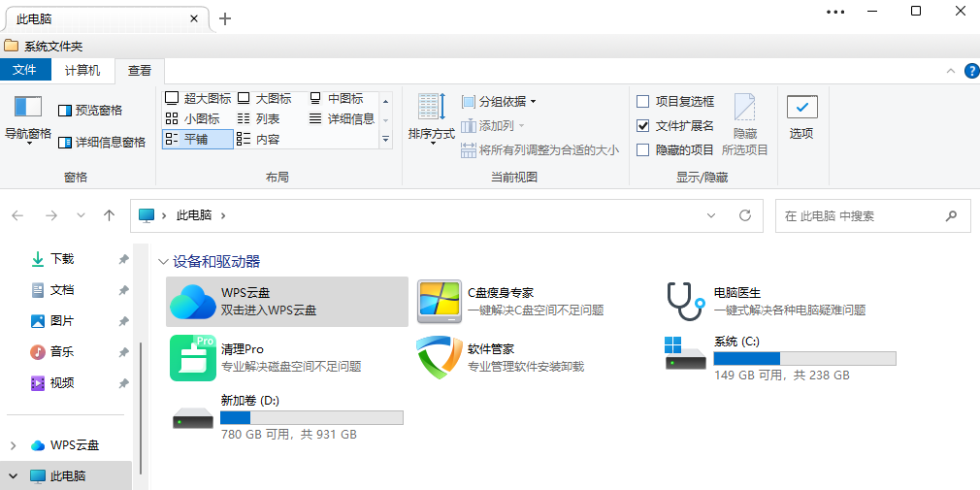Open C盘瘦身专家 Windows logo icon
The width and height of the screenshot is (980, 490).
[x=440, y=301]
